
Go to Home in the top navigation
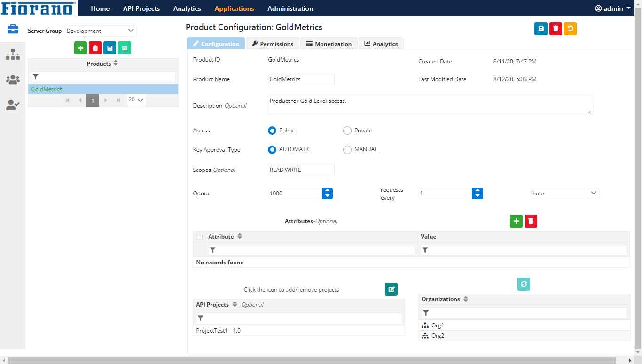point(100,8)
